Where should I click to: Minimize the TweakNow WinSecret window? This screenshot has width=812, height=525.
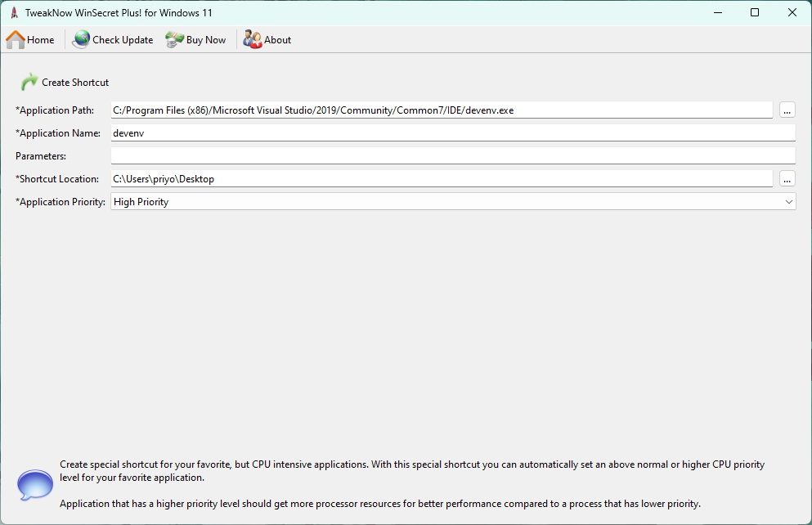717,12
